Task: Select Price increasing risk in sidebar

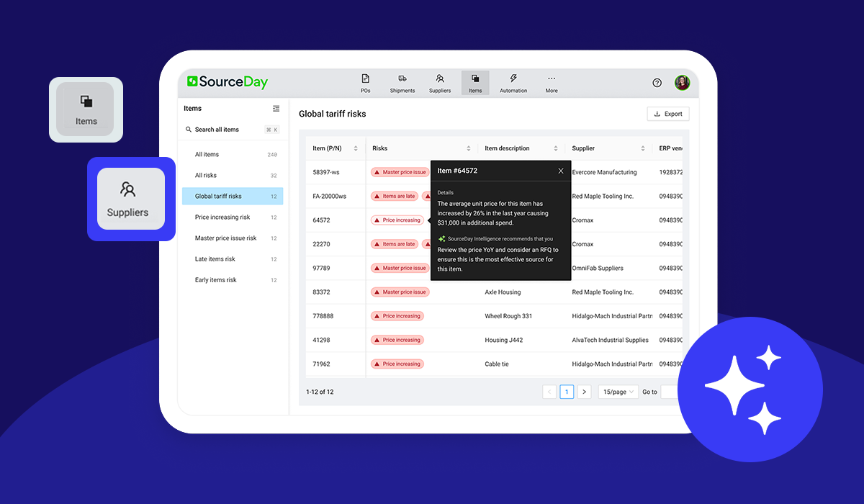Action: coord(222,217)
